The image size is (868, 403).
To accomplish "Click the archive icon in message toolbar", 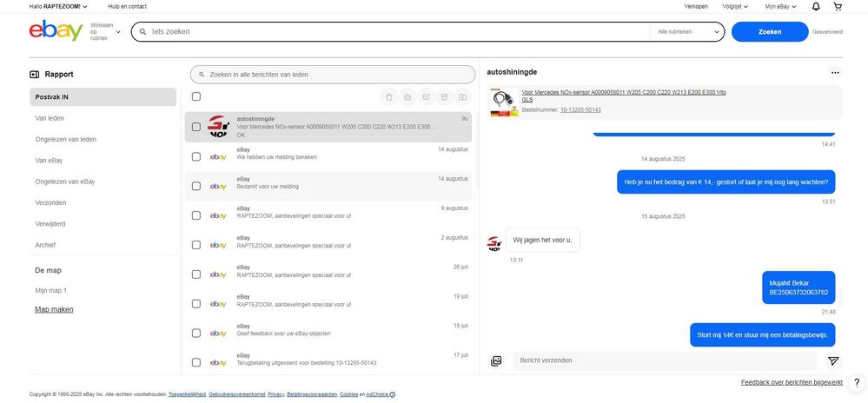I will [x=444, y=96].
